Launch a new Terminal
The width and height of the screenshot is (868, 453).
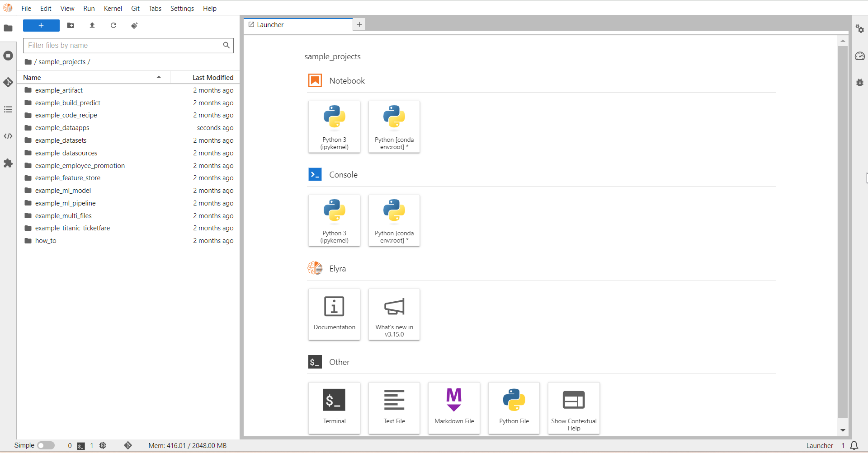point(334,407)
